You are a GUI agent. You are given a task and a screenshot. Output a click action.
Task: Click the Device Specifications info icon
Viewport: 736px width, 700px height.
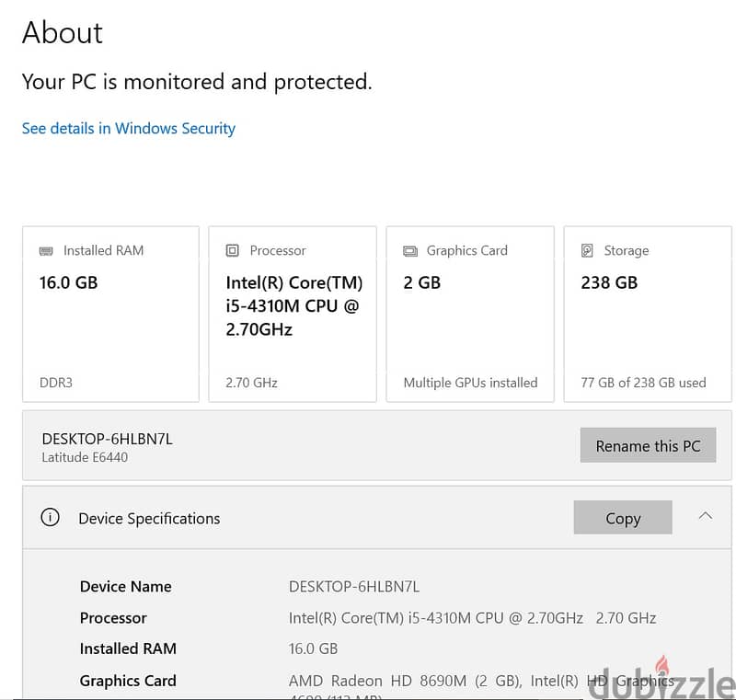[x=51, y=518]
